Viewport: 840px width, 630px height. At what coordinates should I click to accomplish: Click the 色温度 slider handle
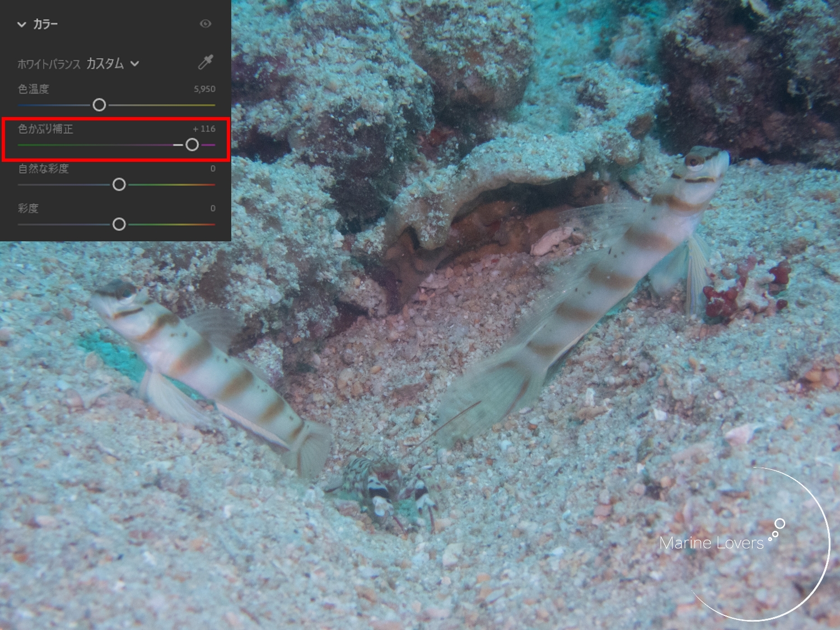pyautogui.click(x=99, y=105)
